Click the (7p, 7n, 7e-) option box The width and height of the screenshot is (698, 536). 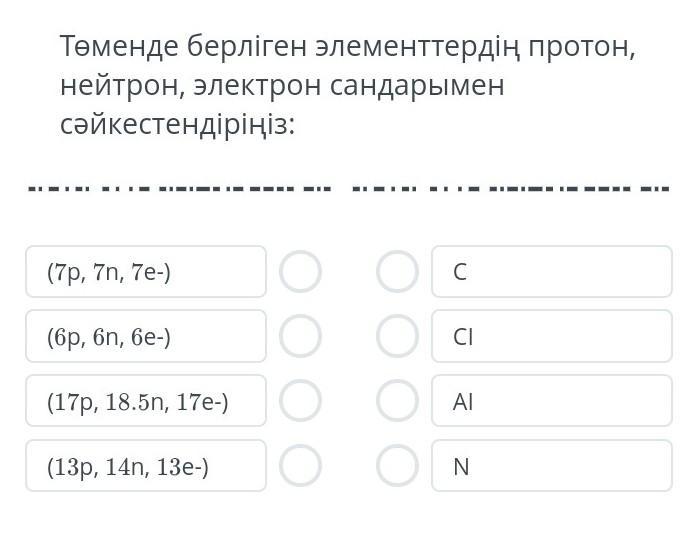point(146,271)
